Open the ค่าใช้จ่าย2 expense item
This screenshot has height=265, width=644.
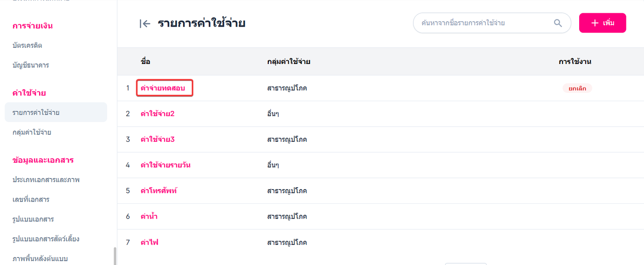tap(157, 114)
